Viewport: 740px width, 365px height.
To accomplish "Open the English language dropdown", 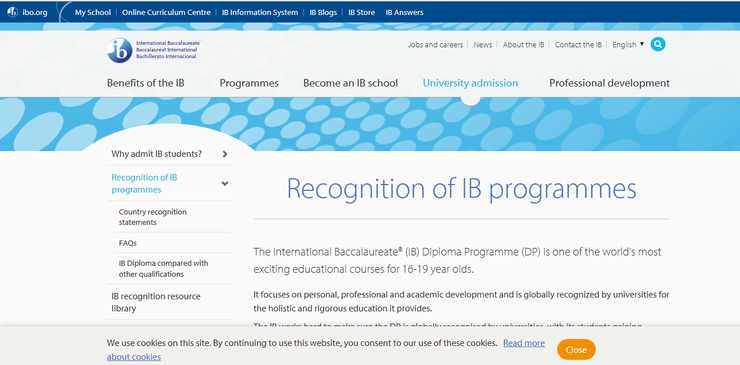I will pos(628,45).
